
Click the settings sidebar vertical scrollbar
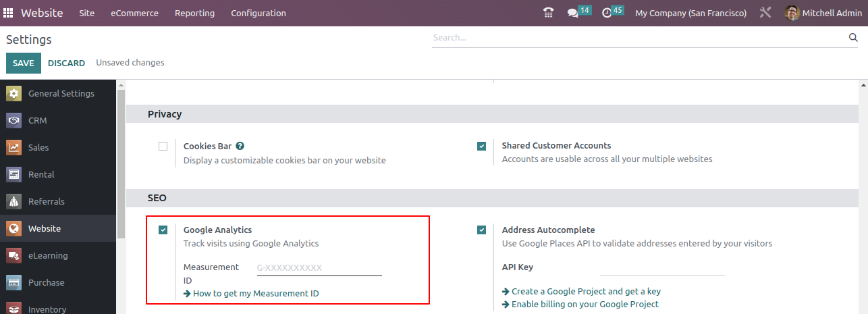click(x=121, y=162)
